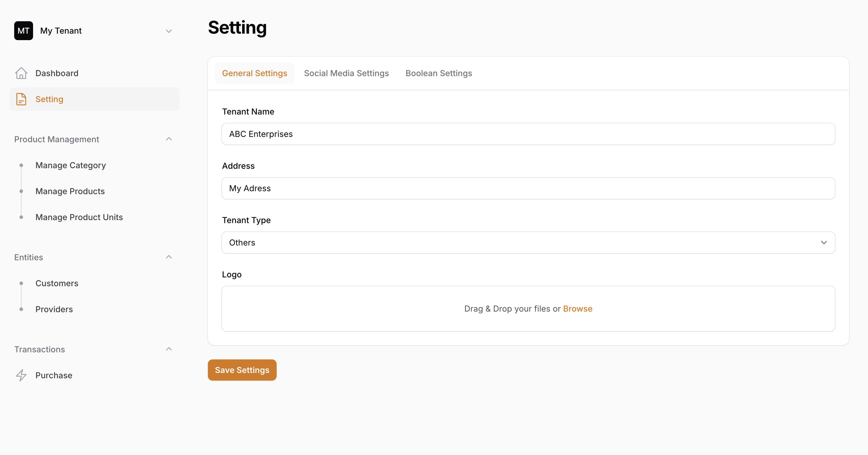Click the Save Settings button
Screen dimensions: 868x455
pyautogui.click(x=242, y=370)
